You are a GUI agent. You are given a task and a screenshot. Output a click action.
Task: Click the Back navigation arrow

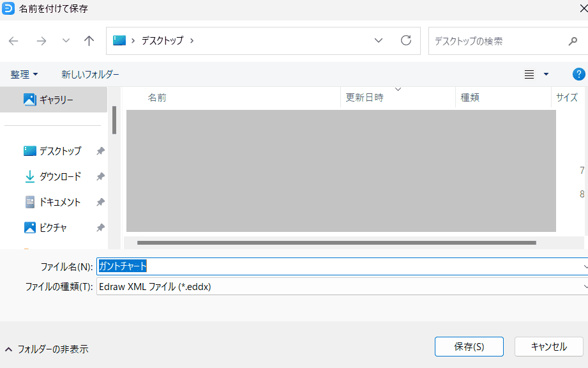13,41
